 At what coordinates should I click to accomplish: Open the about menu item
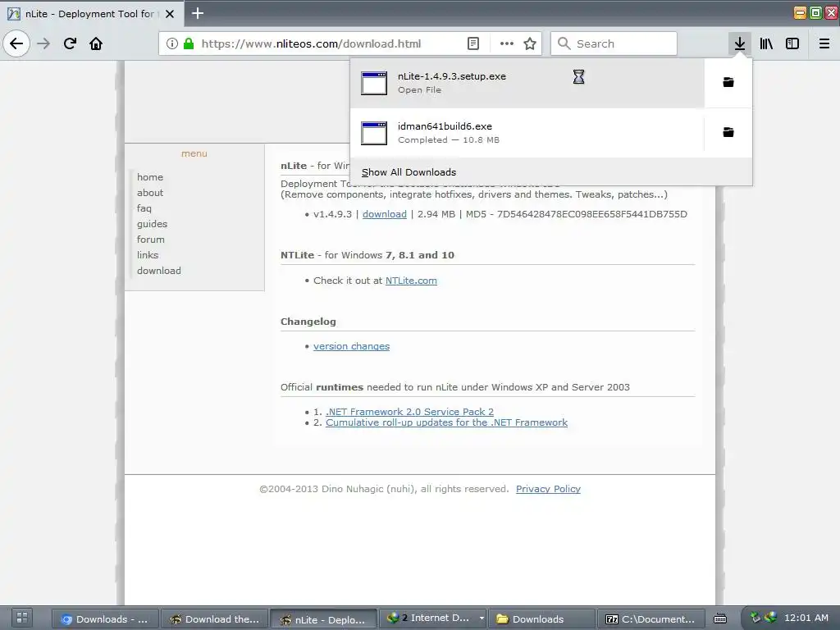(x=150, y=192)
